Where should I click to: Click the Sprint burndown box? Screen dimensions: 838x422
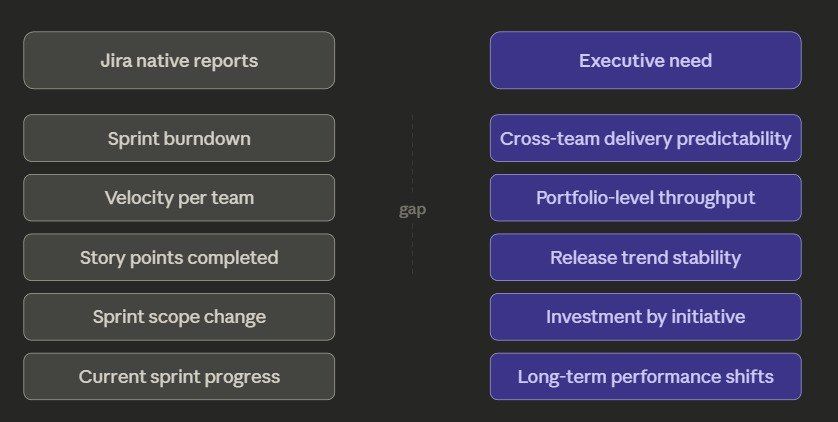(x=179, y=138)
